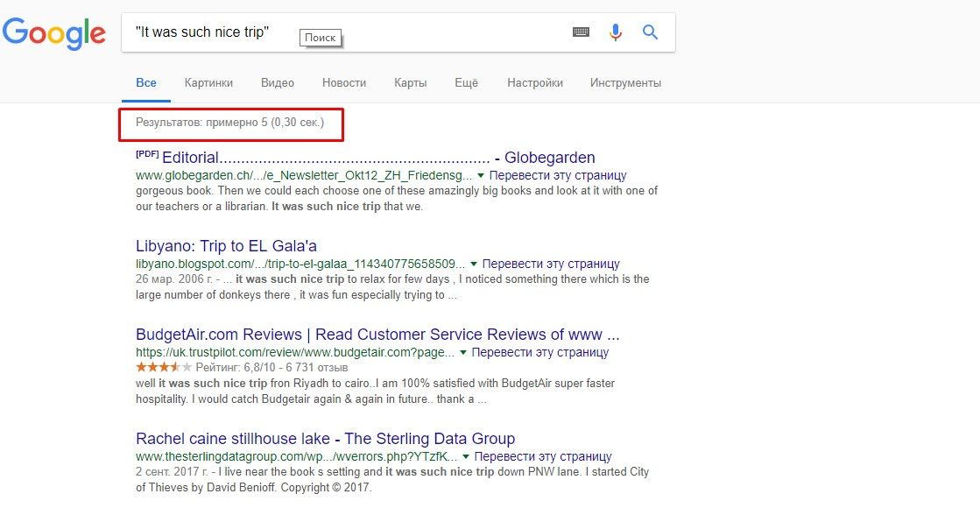
Task: Translate the libyano.blogspot.com page link
Action: click(551, 264)
